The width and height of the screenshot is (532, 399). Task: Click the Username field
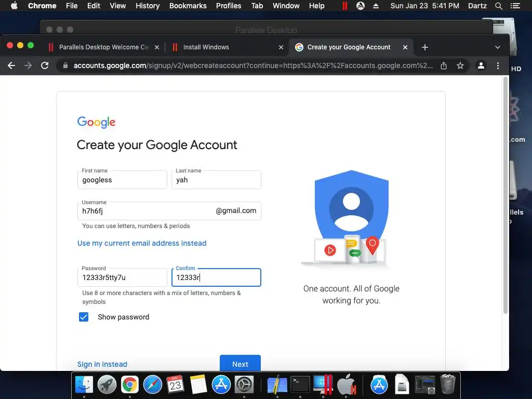pos(169,211)
